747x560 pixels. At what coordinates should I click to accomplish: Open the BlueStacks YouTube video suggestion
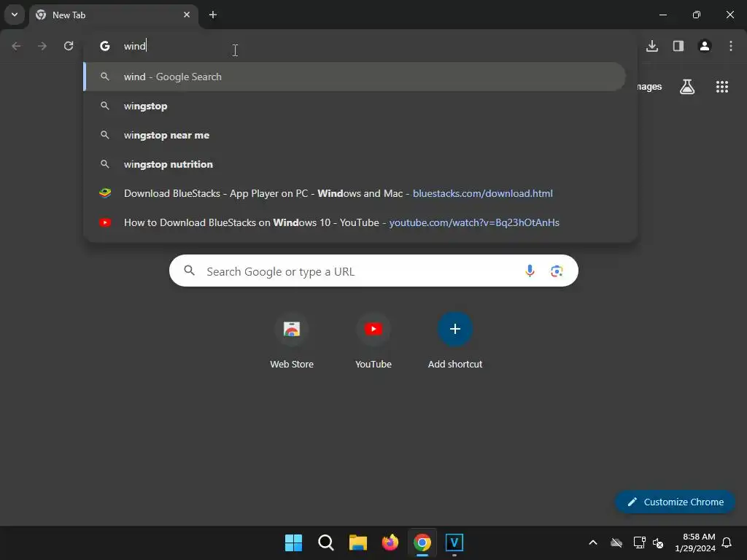pyautogui.click(x=355, y=222)
